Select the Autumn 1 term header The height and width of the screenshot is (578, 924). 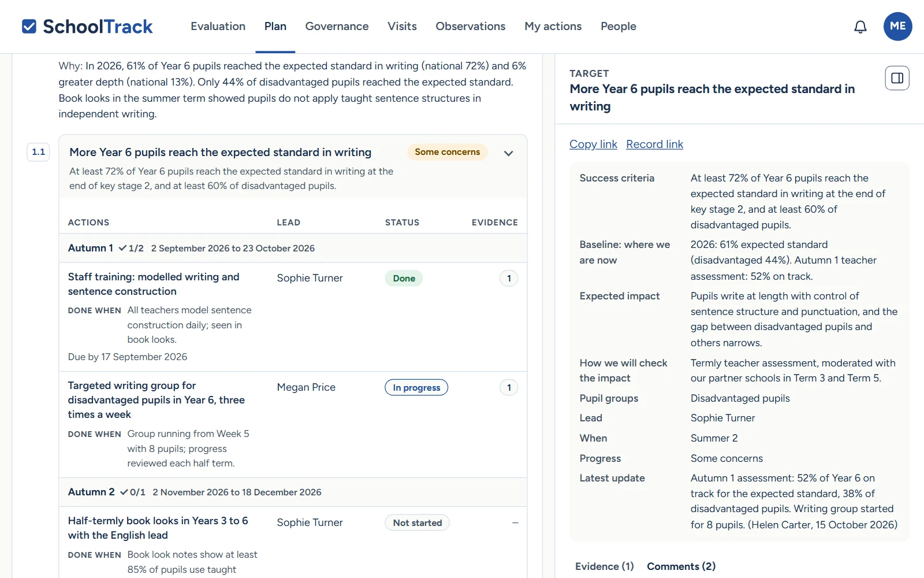pos(293,248)
